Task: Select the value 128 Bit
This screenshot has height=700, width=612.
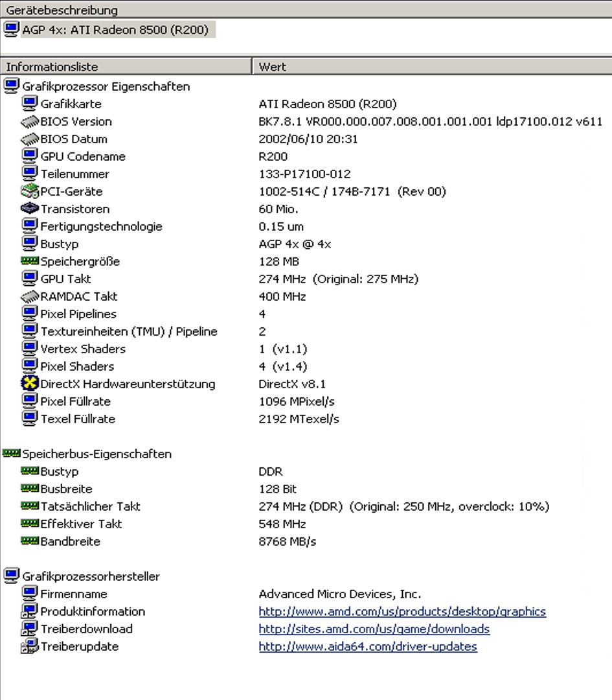Action: 277,489
